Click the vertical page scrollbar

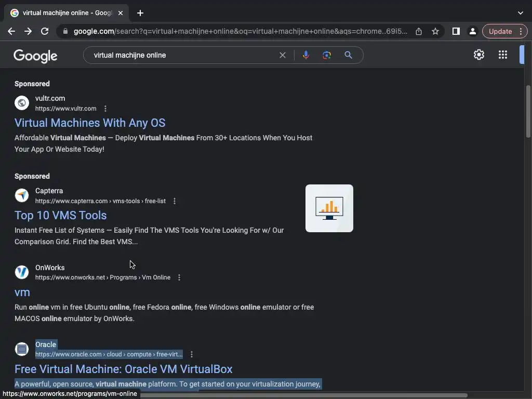(528, 112)
